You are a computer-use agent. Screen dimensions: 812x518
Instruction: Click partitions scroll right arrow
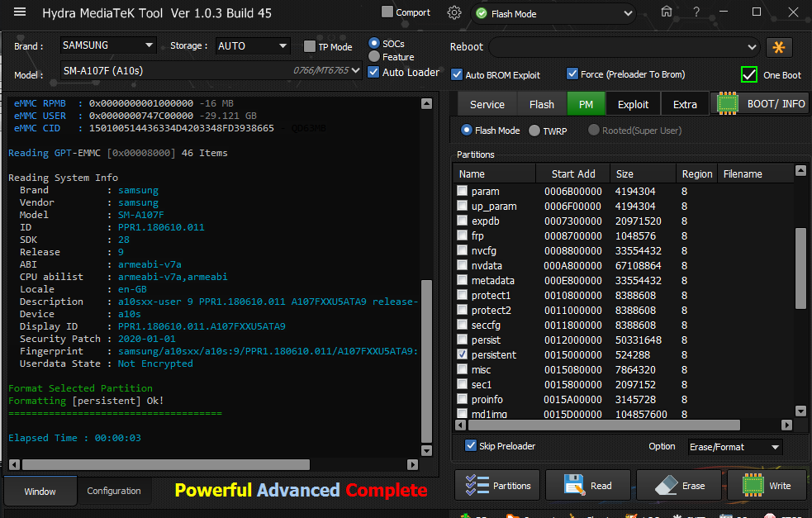point(786,425)
